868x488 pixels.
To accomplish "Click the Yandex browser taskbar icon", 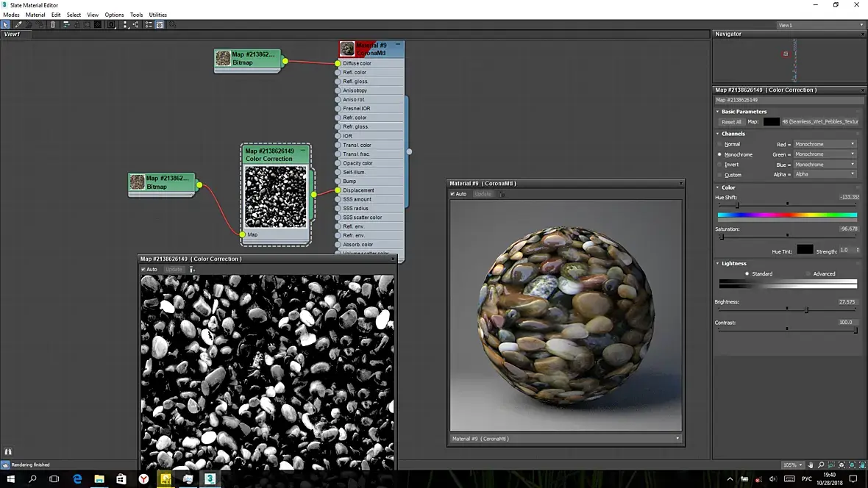I will [x=144, y=478].
